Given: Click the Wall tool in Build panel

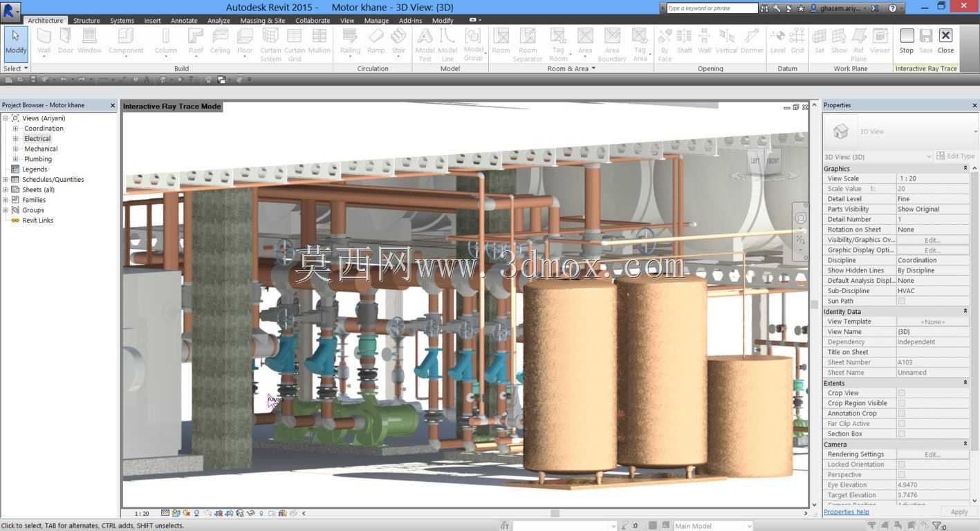Looking at the screenshot, I should [44, 41].
